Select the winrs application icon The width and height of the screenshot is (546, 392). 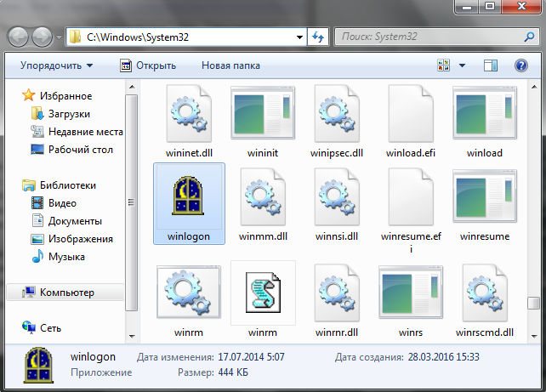[411, 292]
